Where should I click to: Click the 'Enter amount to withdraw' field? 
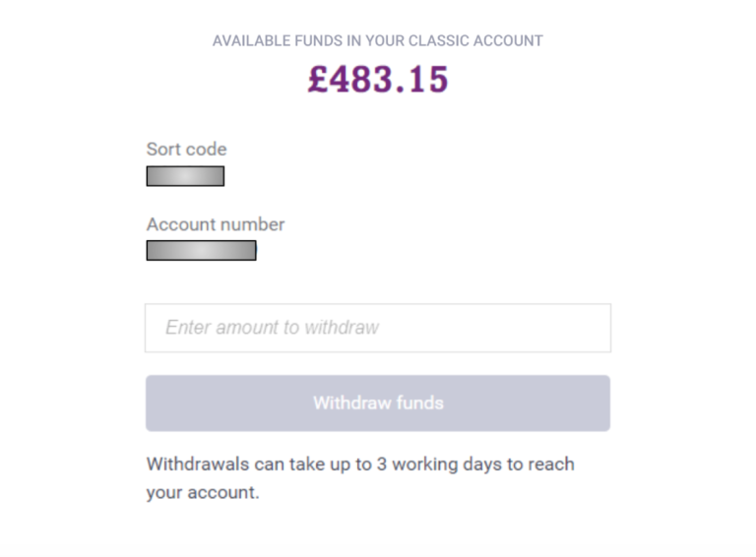coord(378,328)
